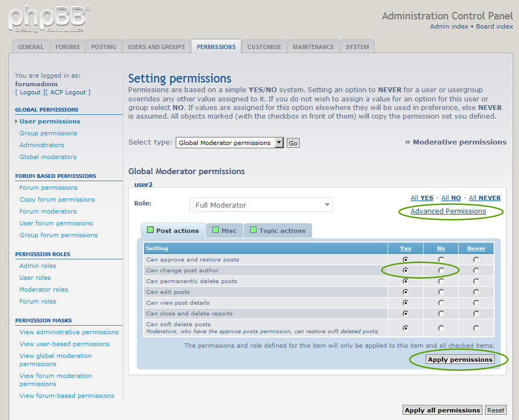Go to Moderator roles in sidebar
The width and height of the screenshot is (519, 420).
point(44,290)
